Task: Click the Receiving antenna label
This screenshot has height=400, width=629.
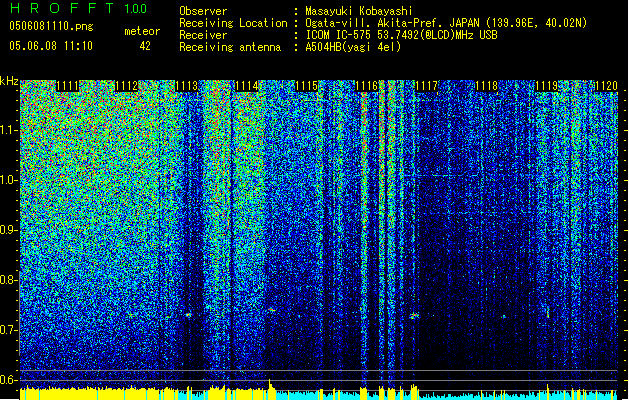Action: pyautogui.click(x=230, y=47)
